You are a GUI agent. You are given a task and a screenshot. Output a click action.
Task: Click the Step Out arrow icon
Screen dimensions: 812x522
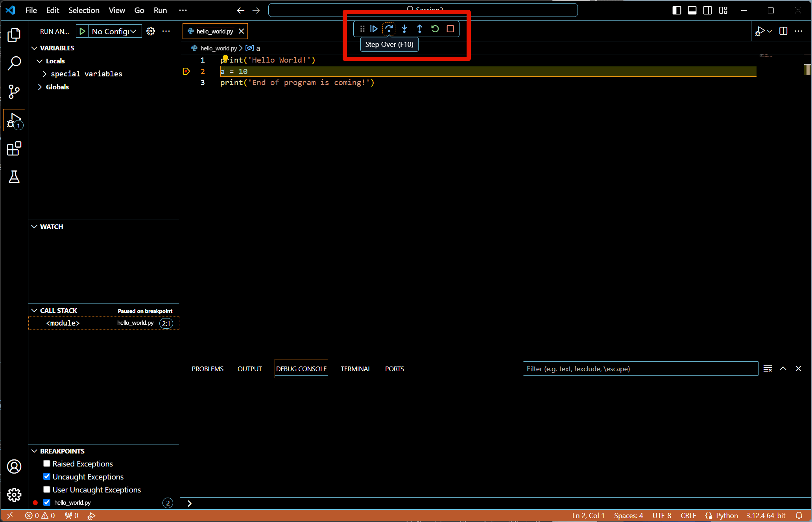pyautogui.click(x=419, y=29)
